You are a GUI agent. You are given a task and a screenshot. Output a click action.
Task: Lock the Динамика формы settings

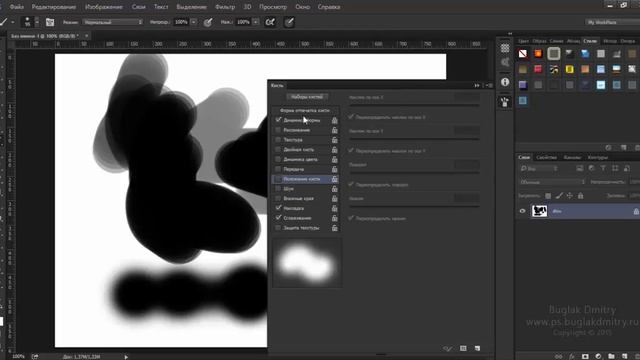click(x=335, y=120)
